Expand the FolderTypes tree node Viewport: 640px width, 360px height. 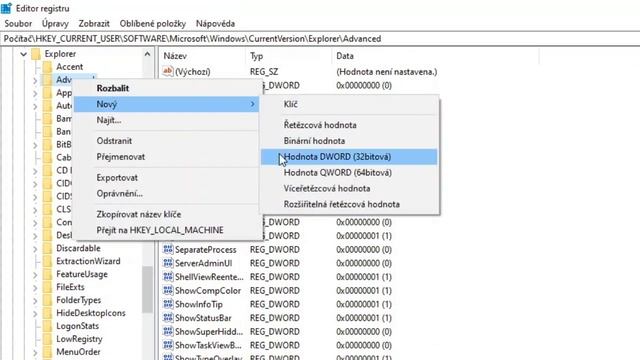coord(35,300)
